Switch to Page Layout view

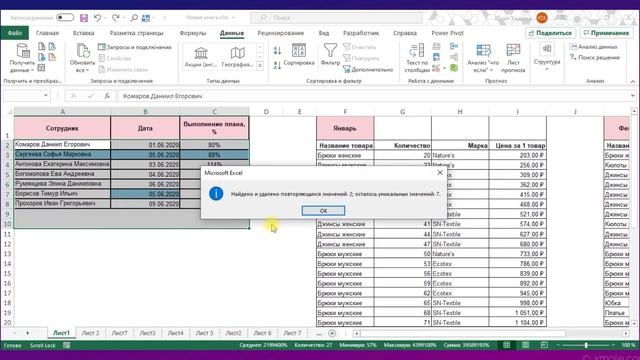click(x=525, y=345)
